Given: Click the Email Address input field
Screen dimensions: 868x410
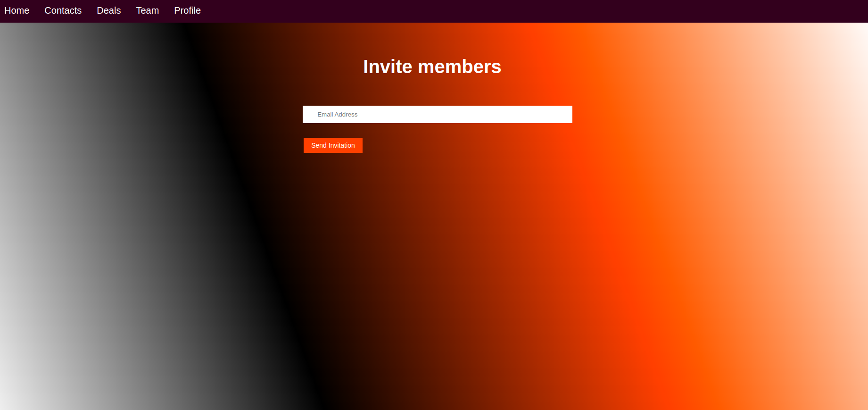Looking at the screenshot, I should point(437,114).
